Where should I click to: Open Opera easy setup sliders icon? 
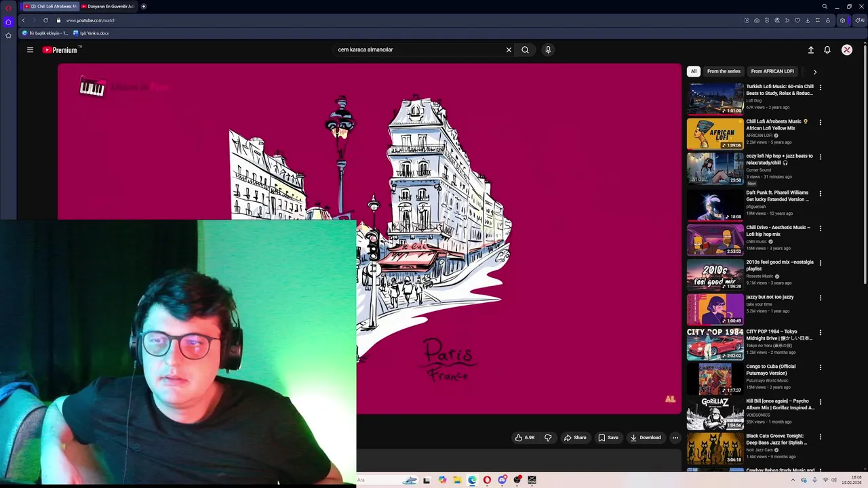(x=818, y=20)
